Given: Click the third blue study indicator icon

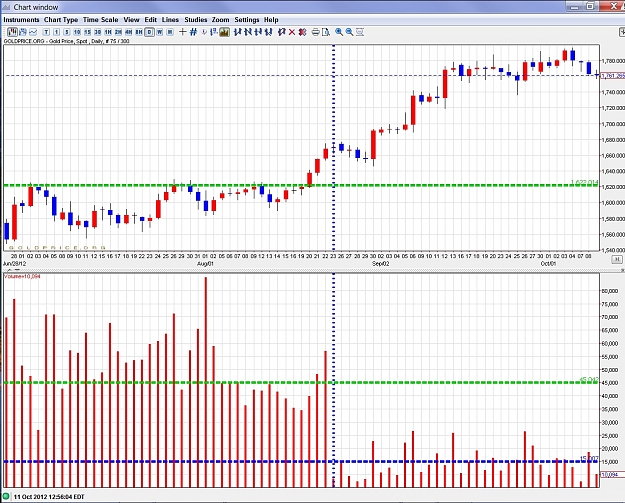Looking at the screenshot, I should (x=258, y=32).
